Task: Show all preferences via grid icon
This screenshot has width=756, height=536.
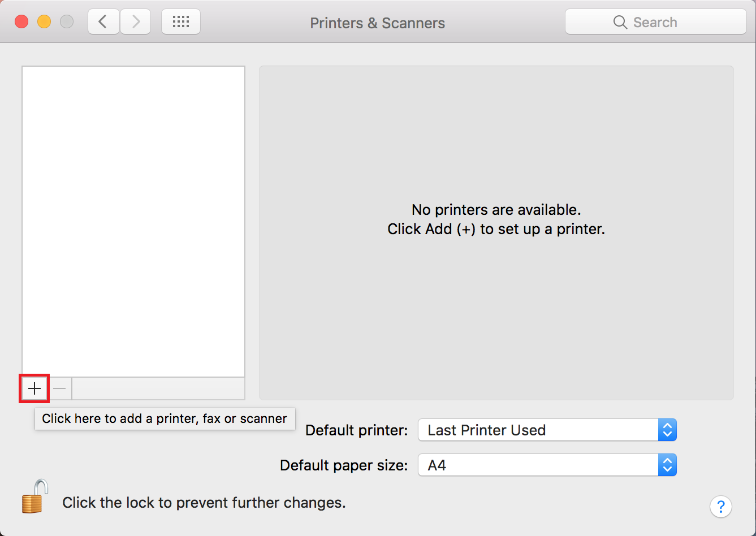Action: click(x=181, y=22)
